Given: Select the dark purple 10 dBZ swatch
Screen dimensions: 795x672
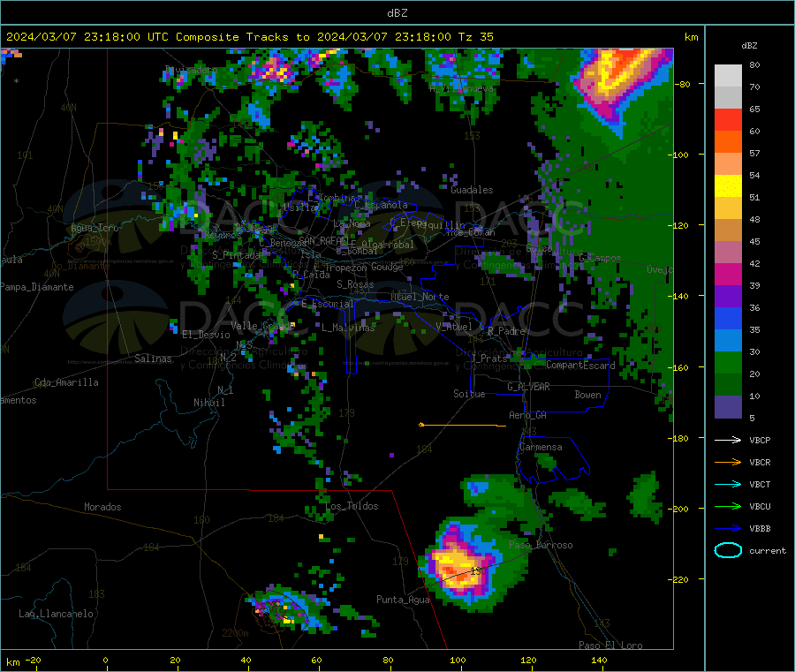Looking at the screenshot, I should coord(728,406).
